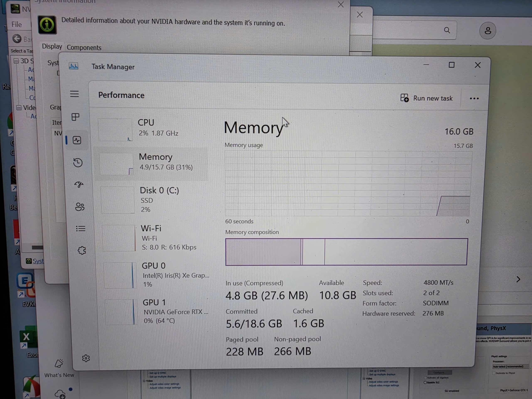532x399 pixels.
Task: Close the Task Manager window
Action: (477, 65)
